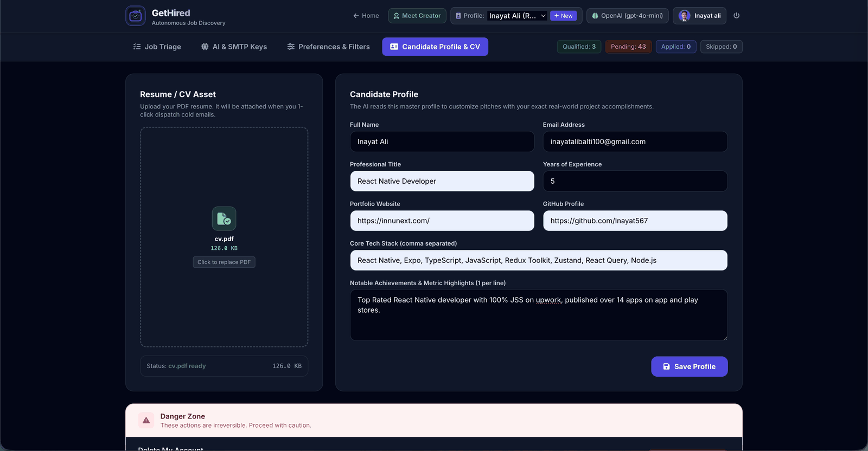The width and height of the screenshot is (868, 451).
Task: Click the Danger Zone warning triangle icon
Action: click(146, 420)
